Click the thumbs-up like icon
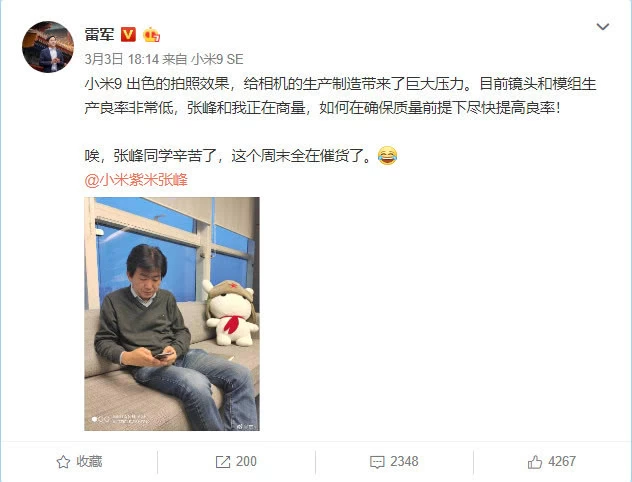 535,462
